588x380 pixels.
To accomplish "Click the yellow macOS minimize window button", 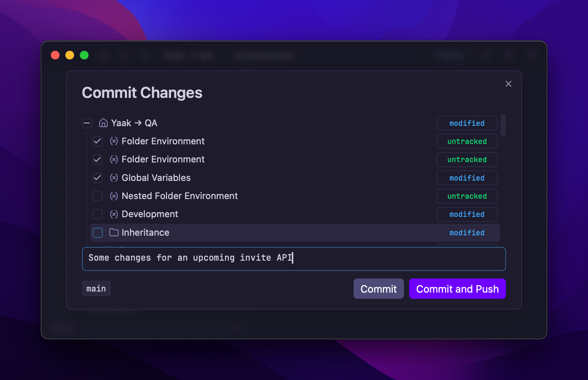I will coord(70,55).
